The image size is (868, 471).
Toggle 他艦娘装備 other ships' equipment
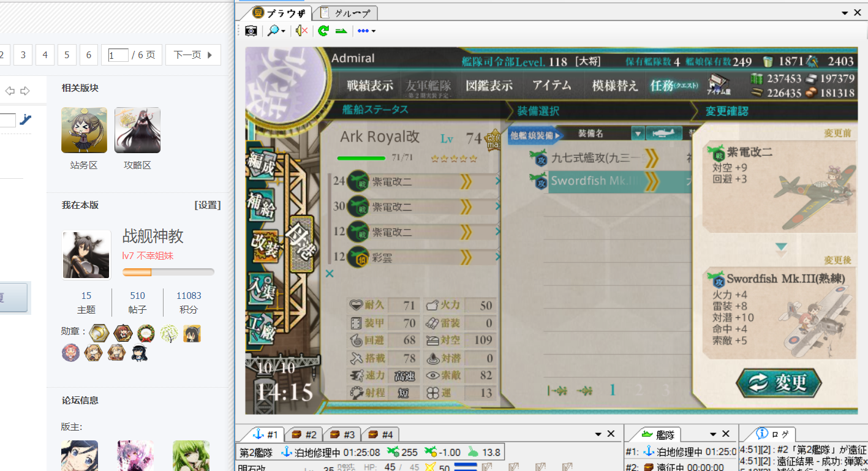[x=535, y=135]
